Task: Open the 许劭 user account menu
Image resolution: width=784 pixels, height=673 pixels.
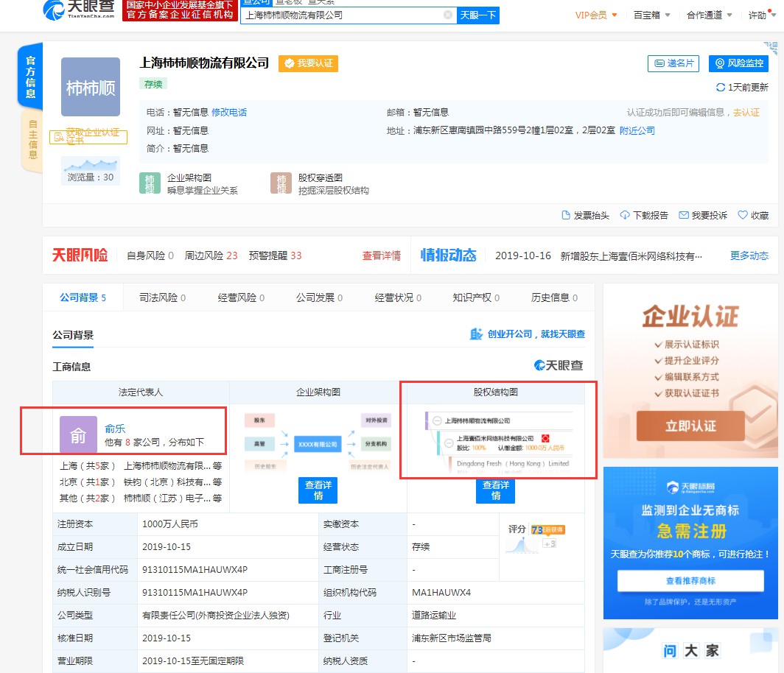Action: 761,15
